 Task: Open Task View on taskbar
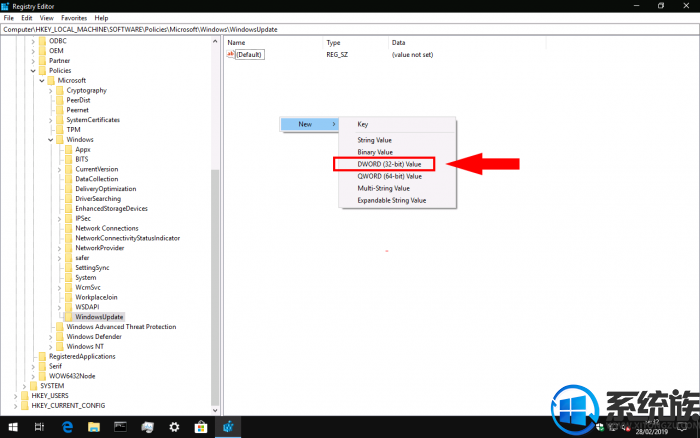39,427
